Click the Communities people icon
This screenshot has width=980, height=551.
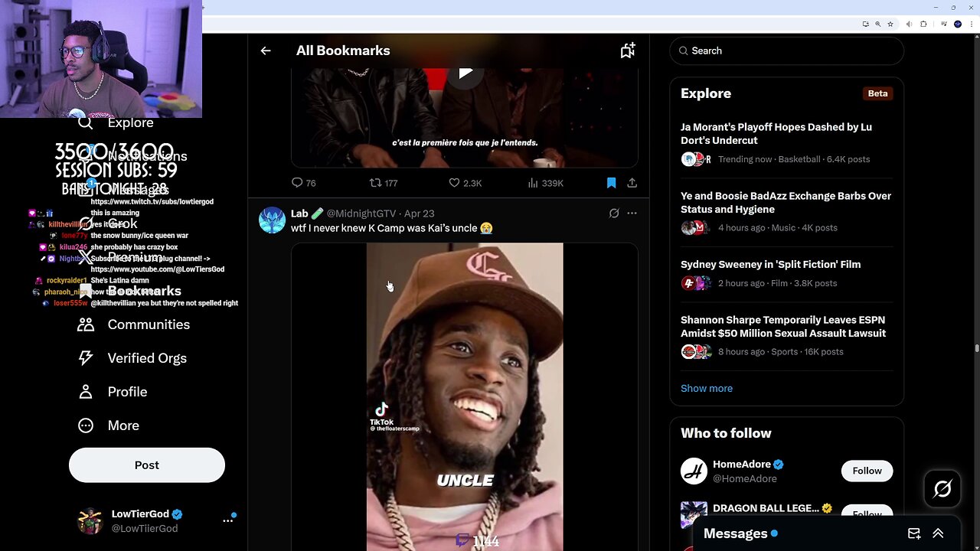coord(86,324)
